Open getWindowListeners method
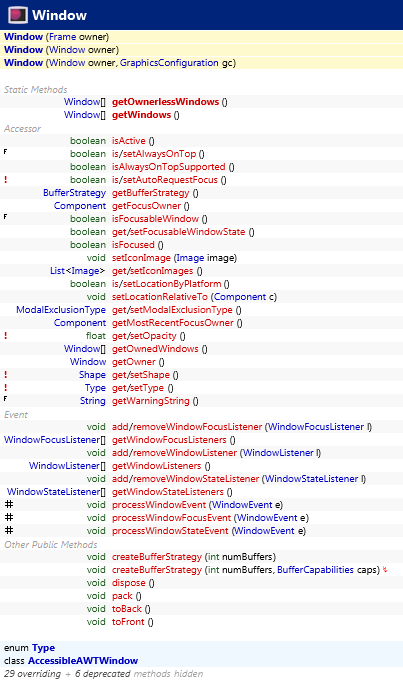This screenshot has width=403, height=680. coord(157,466)
